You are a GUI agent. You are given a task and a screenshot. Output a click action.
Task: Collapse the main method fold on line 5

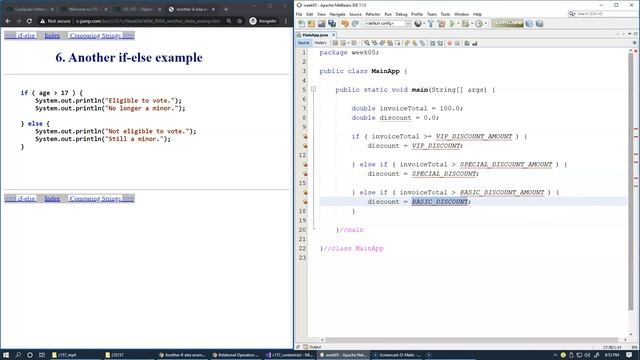click(x=313, y=89)
